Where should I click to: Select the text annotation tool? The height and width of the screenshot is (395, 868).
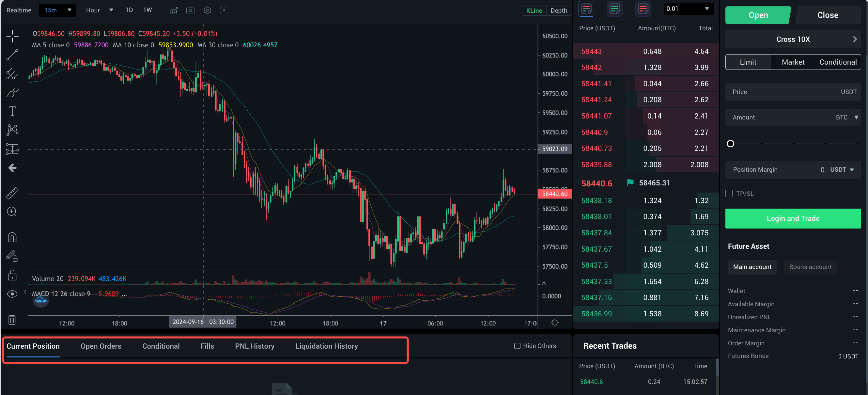(x=12, y=111)
